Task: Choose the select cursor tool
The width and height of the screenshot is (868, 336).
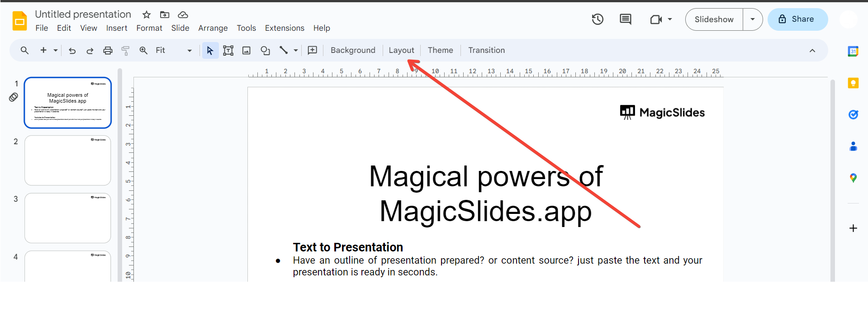Action: tap(210, 50)
